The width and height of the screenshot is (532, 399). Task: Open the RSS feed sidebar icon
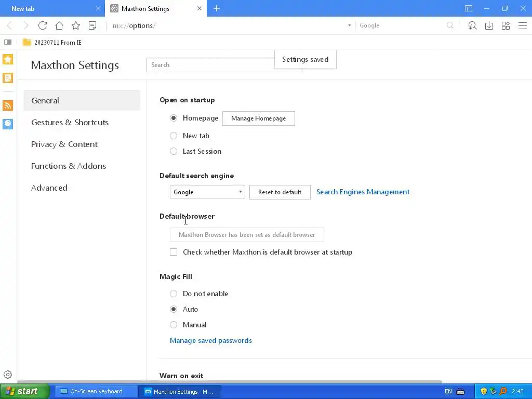(8, 105)
